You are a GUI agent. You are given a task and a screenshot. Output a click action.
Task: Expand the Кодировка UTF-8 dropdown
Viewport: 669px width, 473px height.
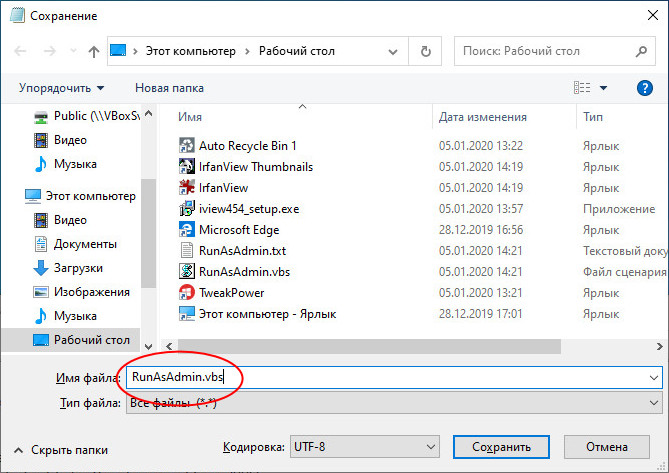coord(365,447)
